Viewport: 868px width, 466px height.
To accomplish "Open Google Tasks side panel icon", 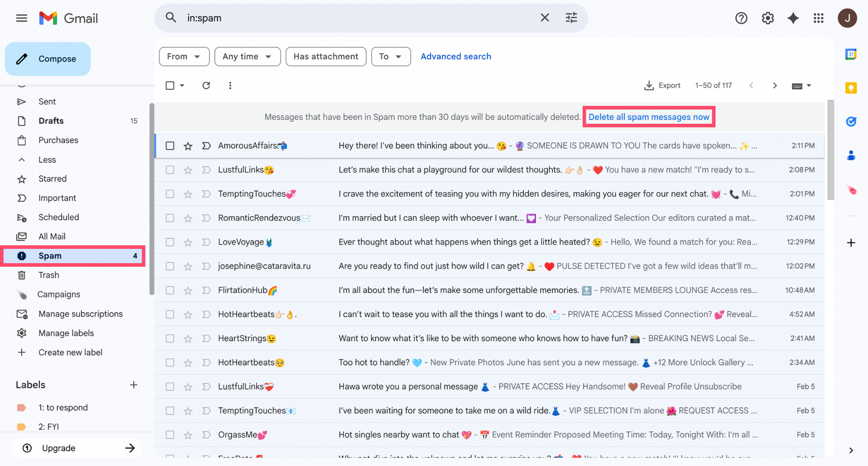I will (851, 121).
